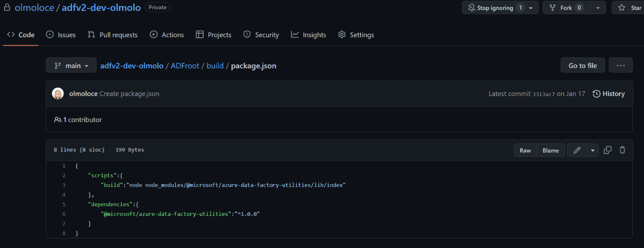
Task: Open the three-dots file options menu
Action: tap(621, 66)
